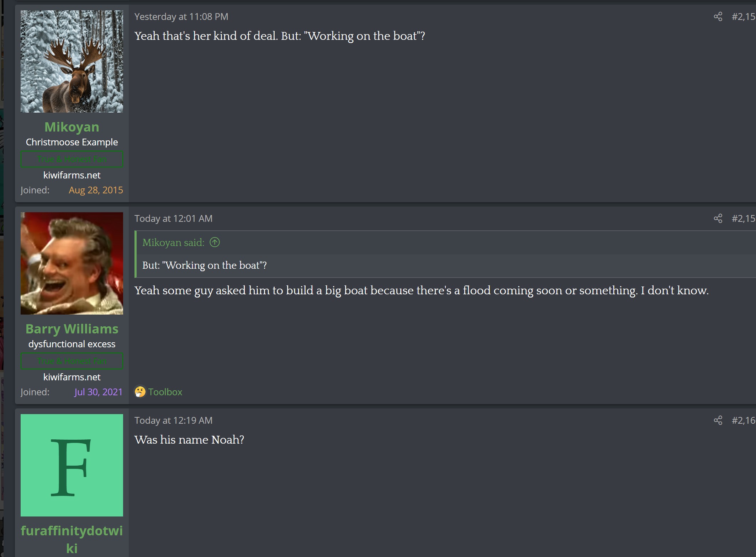Open Mikoyan's username profile link
756x557 pixels.
[72, 127]
